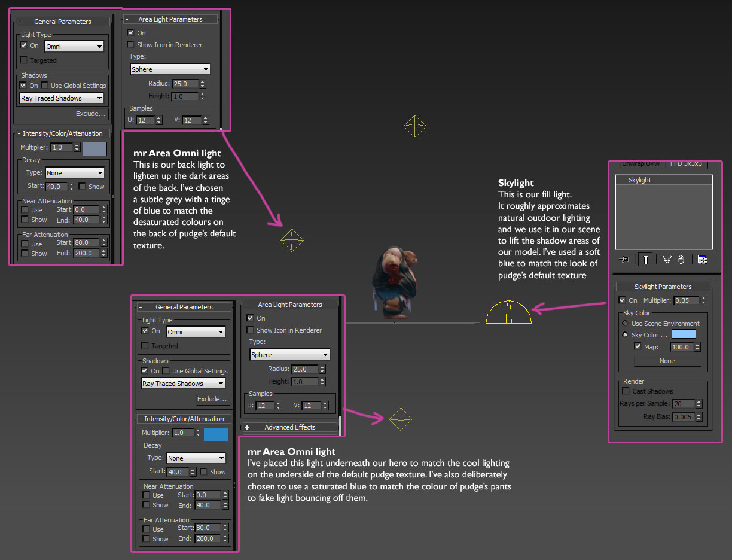
Task: Open the Configure Modifier Sets icon
Action: point(702,259)
